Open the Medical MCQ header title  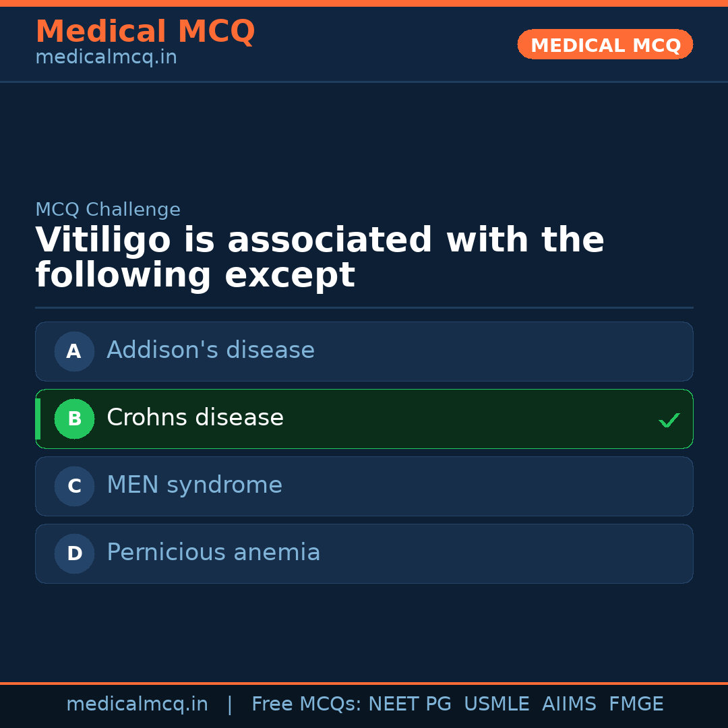[x=145, y=32]
